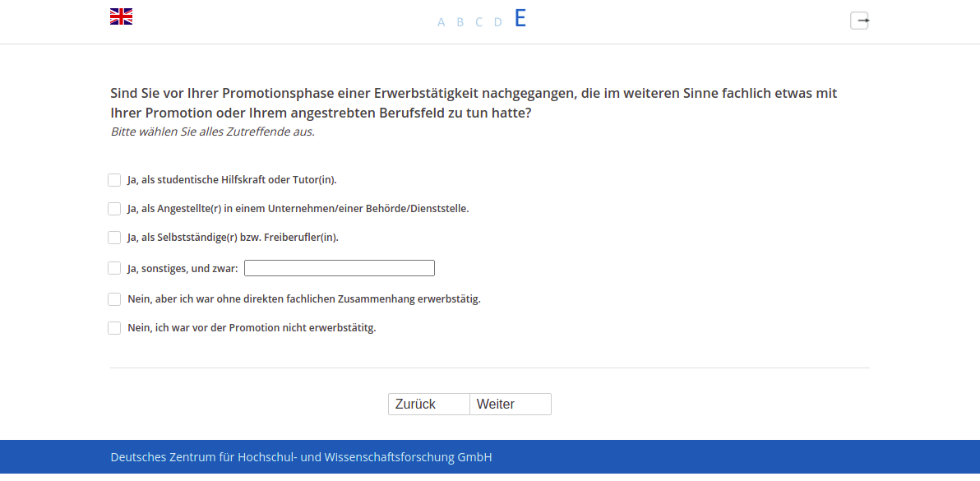This screenshot has height=481, width=980.
Task: Check 'Ja, als studentische Hilfskraft oder Tutor(in)'
Action: tap(114, 180)
